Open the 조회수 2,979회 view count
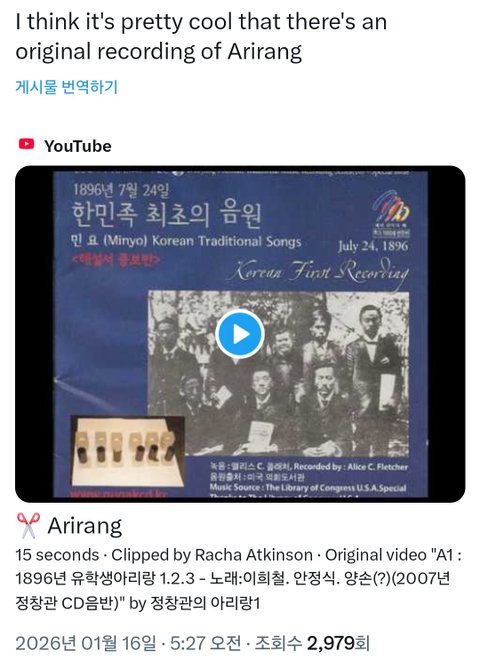Screen dimensions: 480x668 coord(312,643)
